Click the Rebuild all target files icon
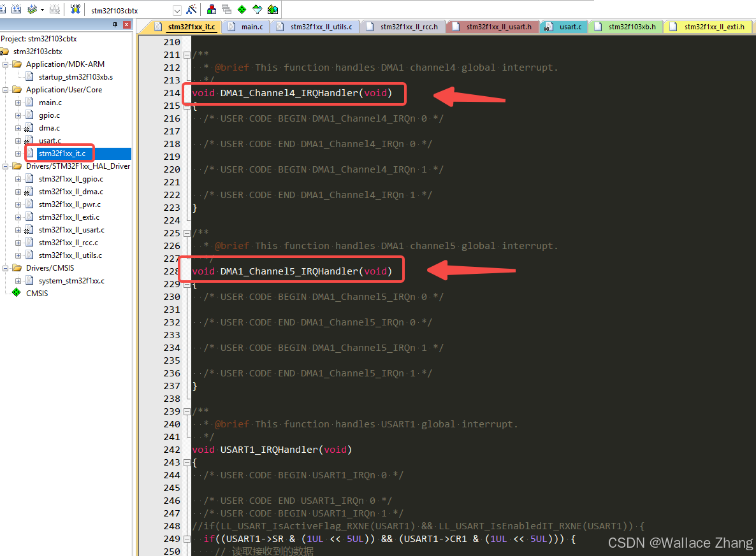This screenshot has width=756, height=556. (x=16, y=9)
